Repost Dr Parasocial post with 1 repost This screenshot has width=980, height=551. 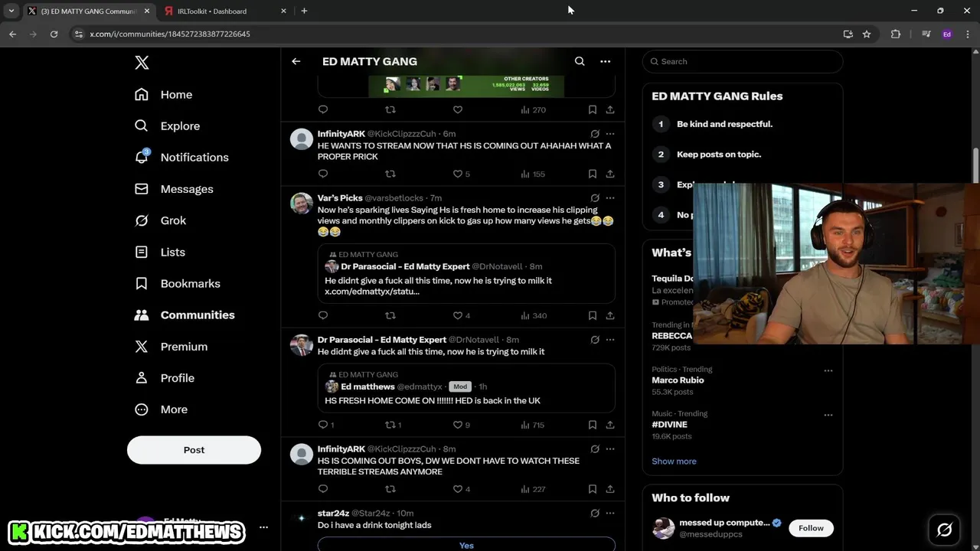[393, 425]
